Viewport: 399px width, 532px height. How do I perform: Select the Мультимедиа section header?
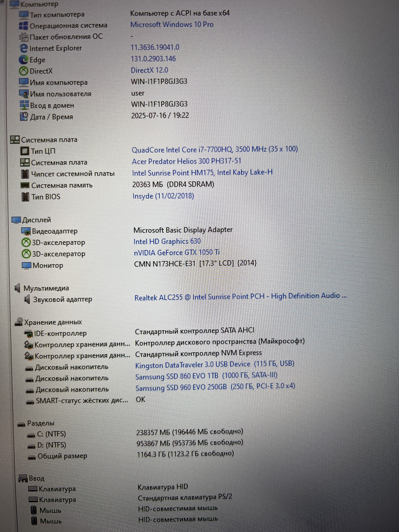pyautogui.click(x=46, y=288)
